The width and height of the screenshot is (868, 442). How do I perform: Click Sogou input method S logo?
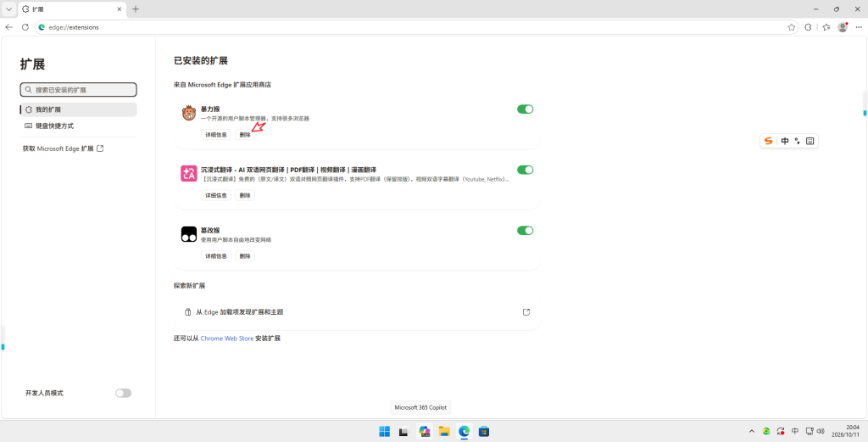pos(768,141)
